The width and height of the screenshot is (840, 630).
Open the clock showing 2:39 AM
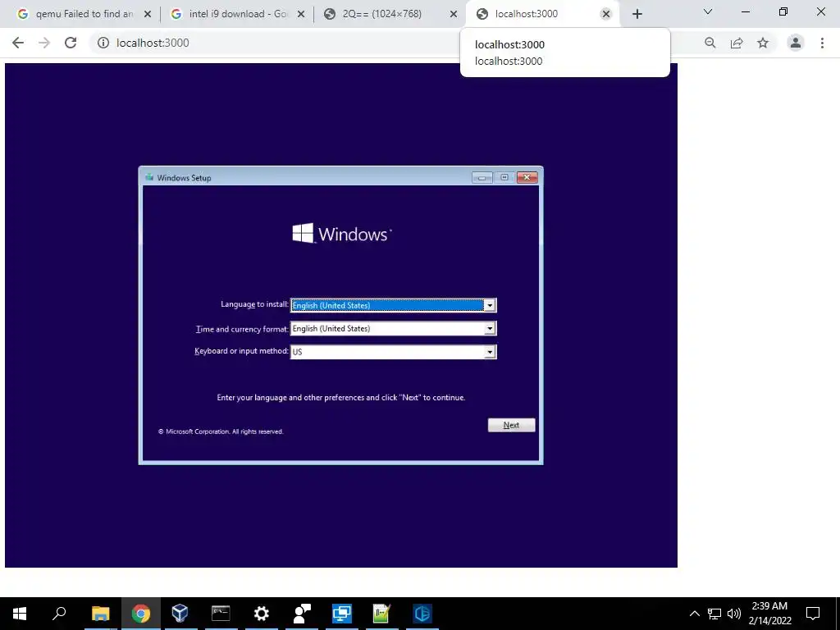[x=769, y=614]
